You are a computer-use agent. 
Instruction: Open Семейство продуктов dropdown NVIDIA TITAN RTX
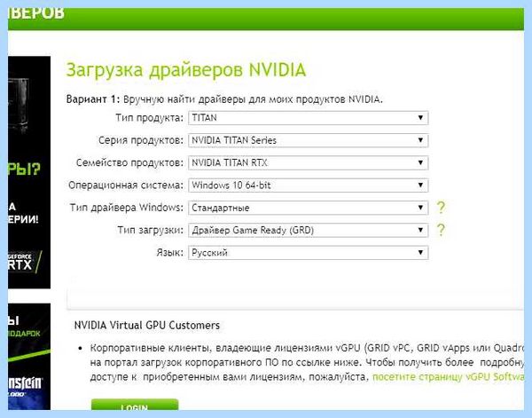click(x=308, y=162)
